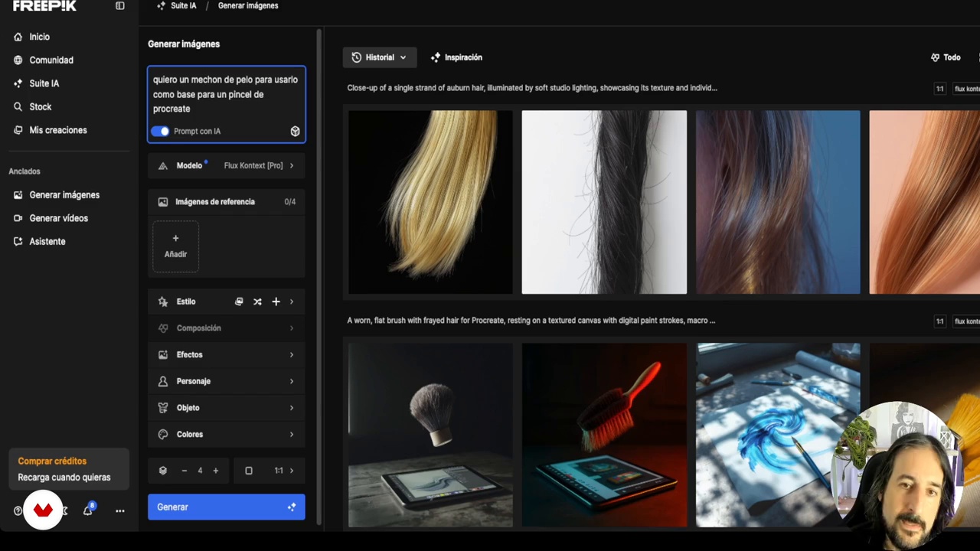This screenshot has height=551, width=980.
Task: Switch to the Inspiración tab
Action: tap(456, 57)
